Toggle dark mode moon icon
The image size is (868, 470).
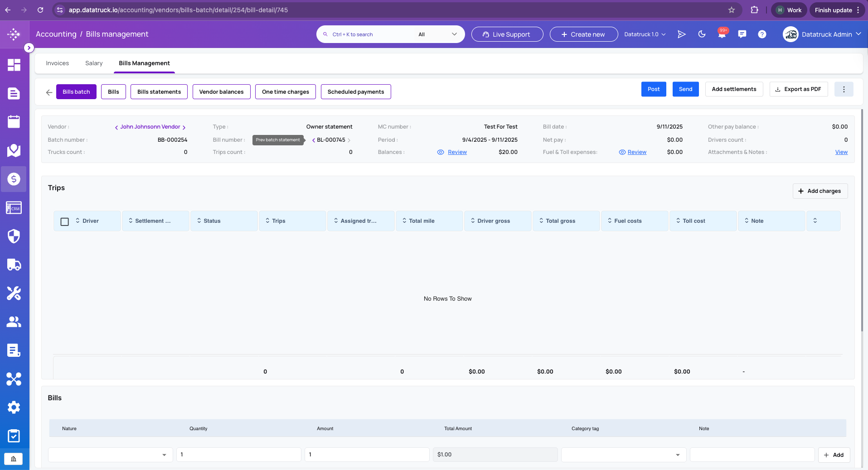tap(702, 34)
